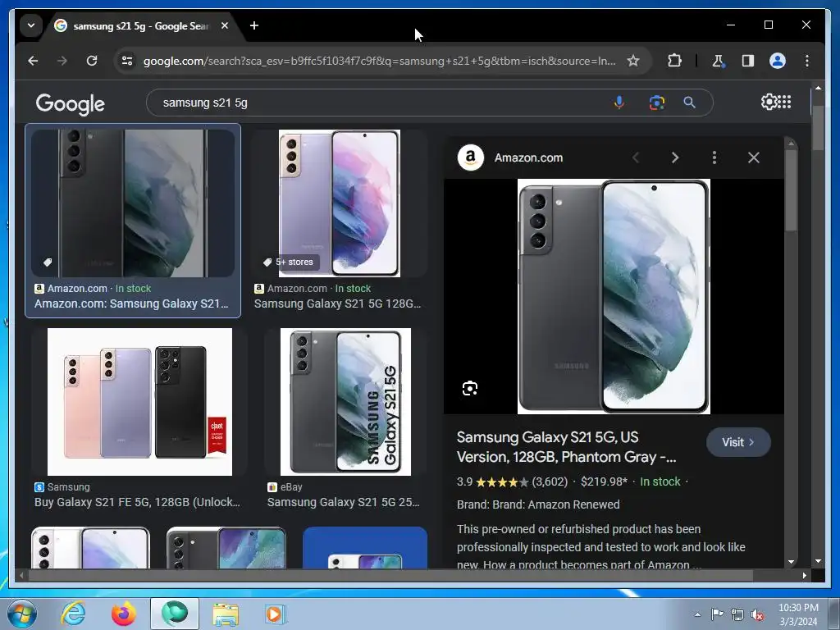The width and height of the screenshot is (840, 630).
Task: Click the Google logo
Action: click(x=71, y=103)
